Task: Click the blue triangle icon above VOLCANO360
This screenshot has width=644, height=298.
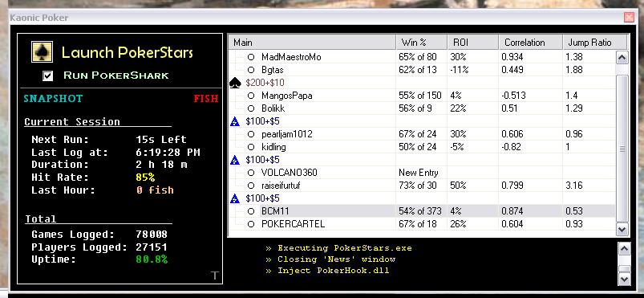Action: pos(235,160)
